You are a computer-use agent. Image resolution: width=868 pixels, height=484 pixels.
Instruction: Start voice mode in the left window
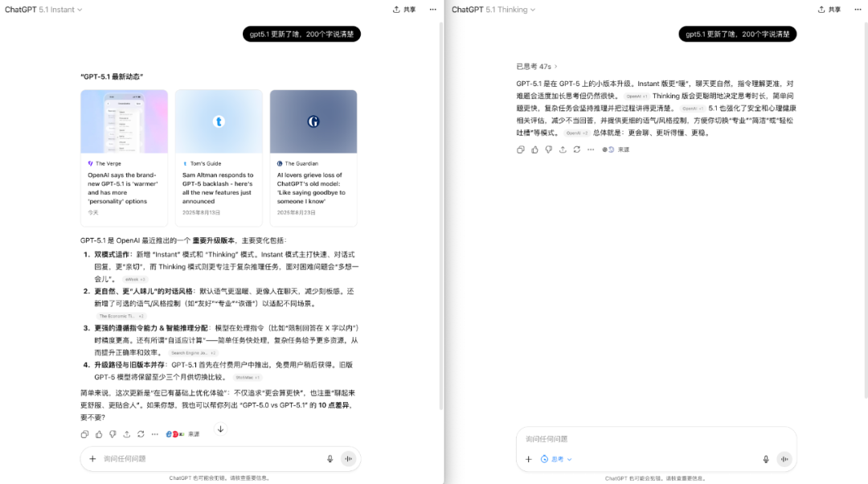[348, 458]
